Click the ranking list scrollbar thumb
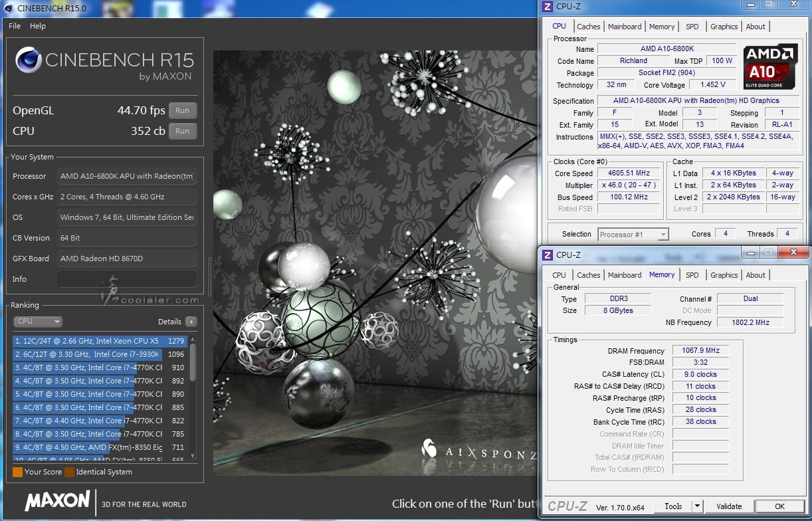 point(193,362)
